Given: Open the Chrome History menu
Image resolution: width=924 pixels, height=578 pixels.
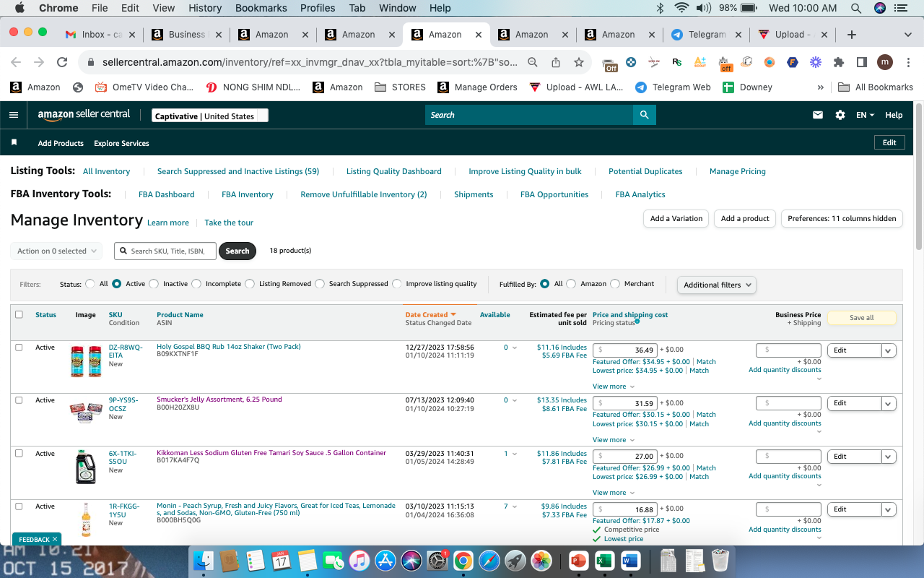Looking at the screenshot, I should pos(205,8).
